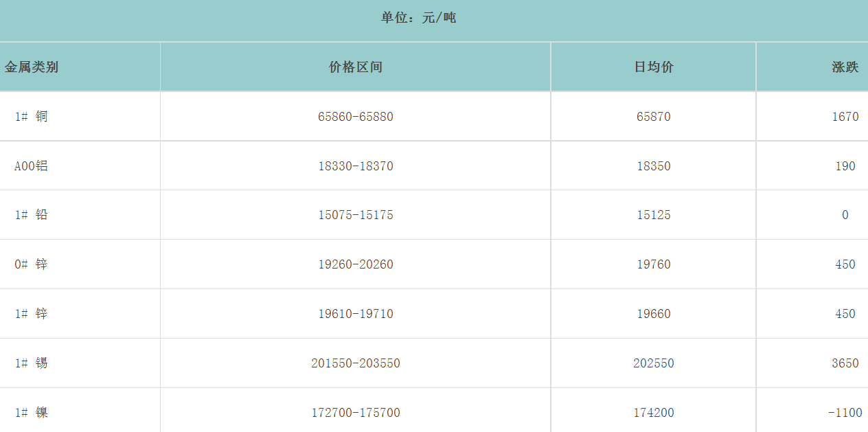Select the 1# 铜 metal name cell
This screenshot has width=868, height=432.
tap(32, 117)
